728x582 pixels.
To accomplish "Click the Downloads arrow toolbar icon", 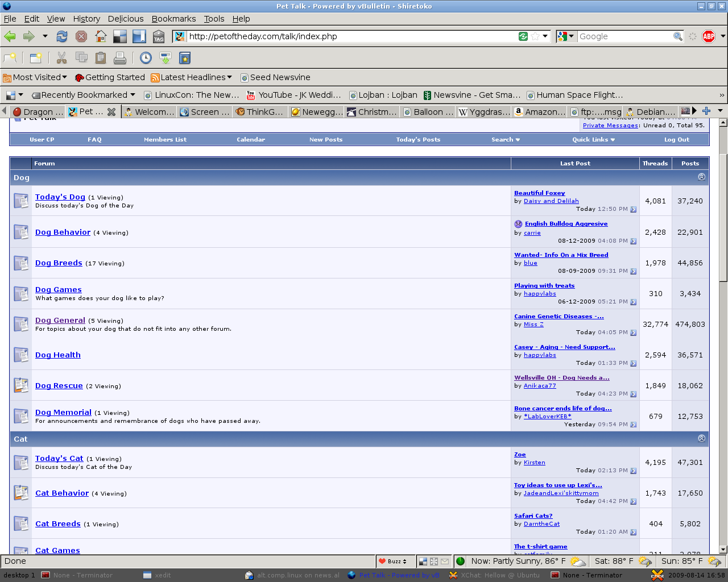I will [x=166, y=58].
